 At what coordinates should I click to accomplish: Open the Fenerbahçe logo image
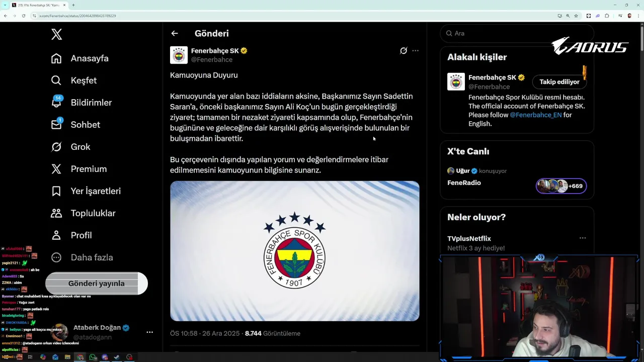click(295, 251)
